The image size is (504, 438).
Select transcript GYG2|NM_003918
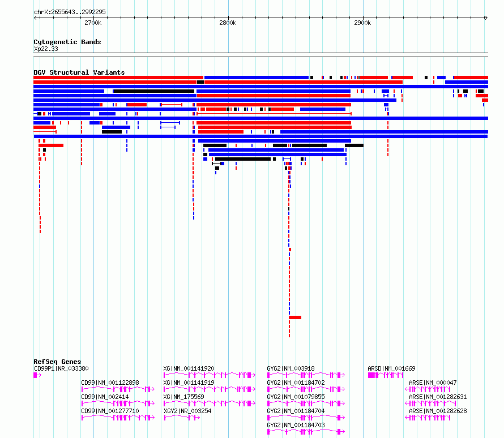pos(291,368)
